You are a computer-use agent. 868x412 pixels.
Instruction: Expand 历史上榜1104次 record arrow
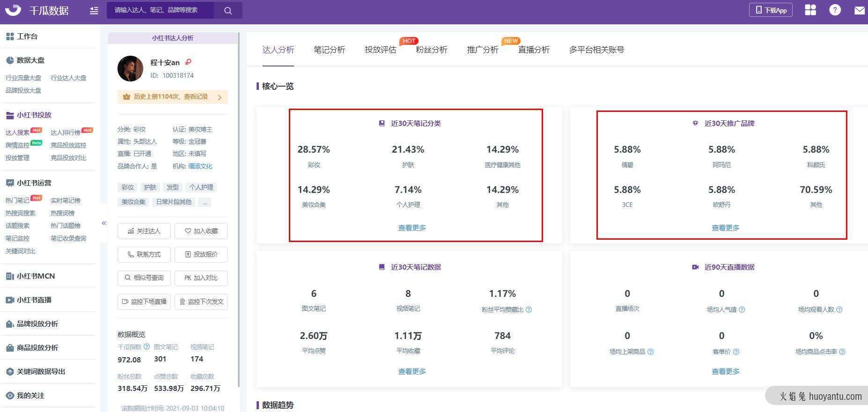[x=220, y=97]
